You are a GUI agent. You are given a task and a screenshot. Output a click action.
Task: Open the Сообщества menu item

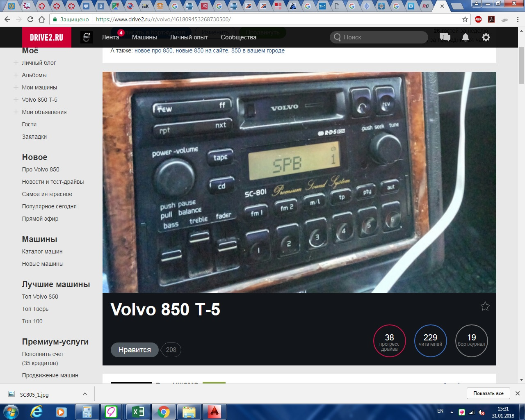coord(238,37)
